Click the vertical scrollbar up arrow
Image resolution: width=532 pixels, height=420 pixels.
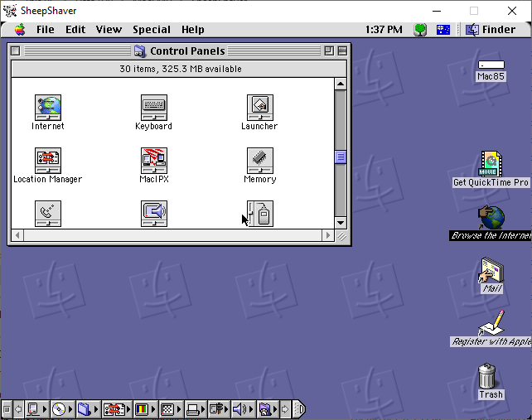(x=341, y=84)
